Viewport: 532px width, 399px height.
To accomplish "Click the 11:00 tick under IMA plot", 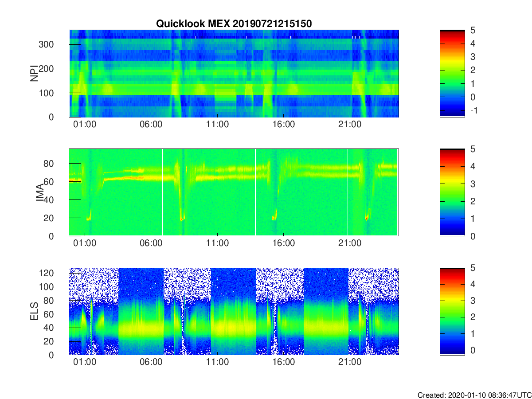I will [217, 243].
